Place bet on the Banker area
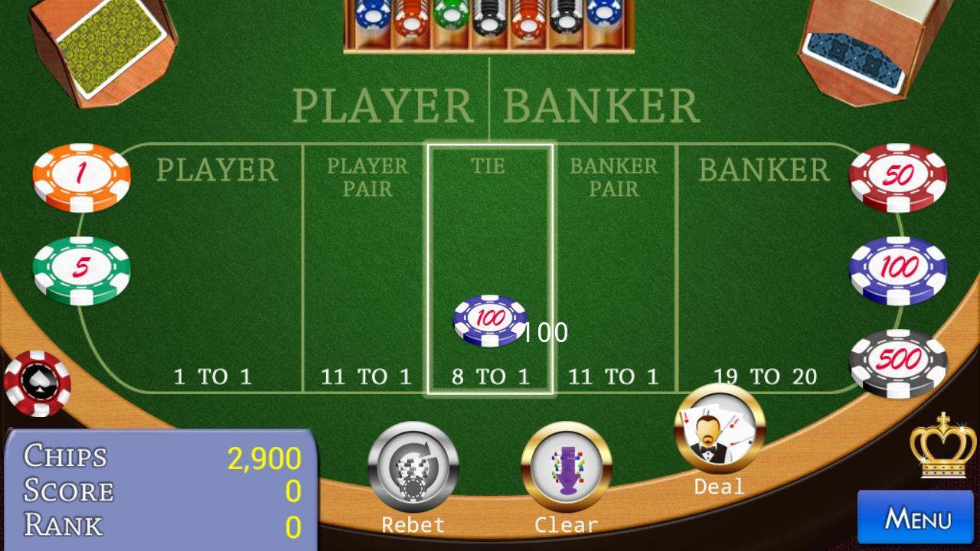 click(x=766, y=268)
